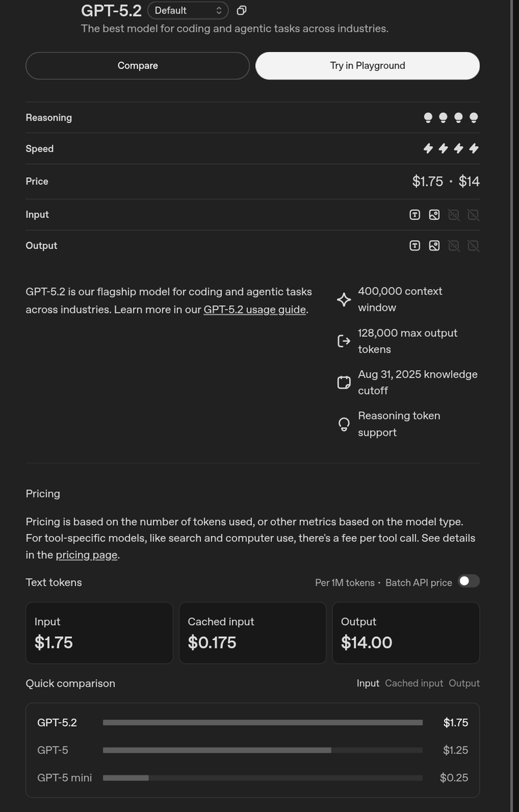Click the GPT-5.2 page heading
Screen dimensions: 519x812
[111, 10]
